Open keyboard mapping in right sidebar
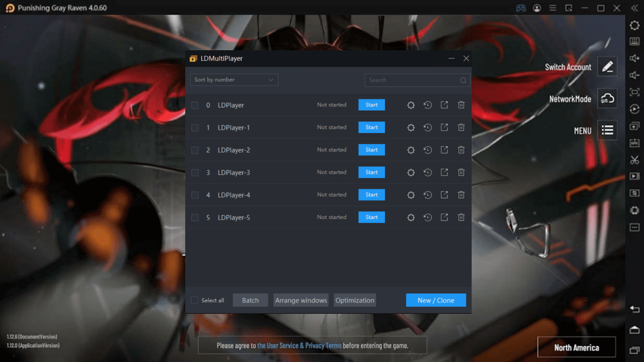 click(x=634, y=41)
